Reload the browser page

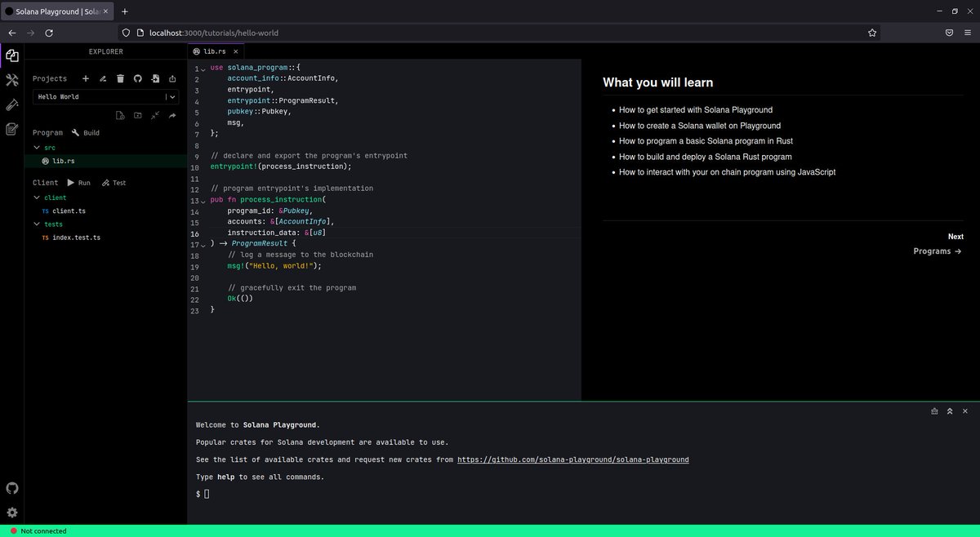[49, 33]
